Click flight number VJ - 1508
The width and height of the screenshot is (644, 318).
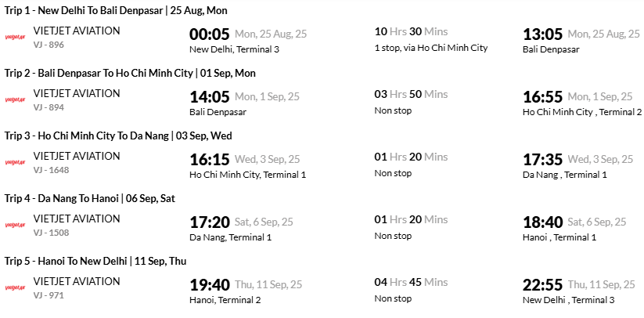[52, 233]
